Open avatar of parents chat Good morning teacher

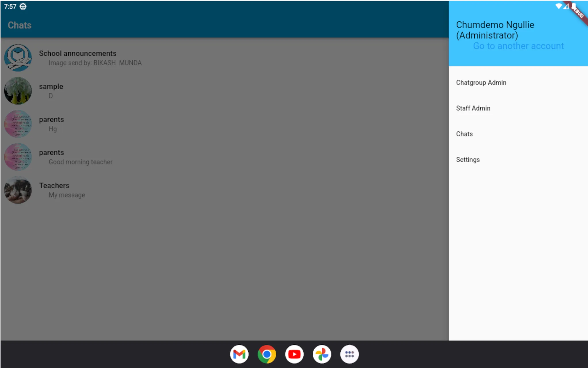[x=18, y=157]
